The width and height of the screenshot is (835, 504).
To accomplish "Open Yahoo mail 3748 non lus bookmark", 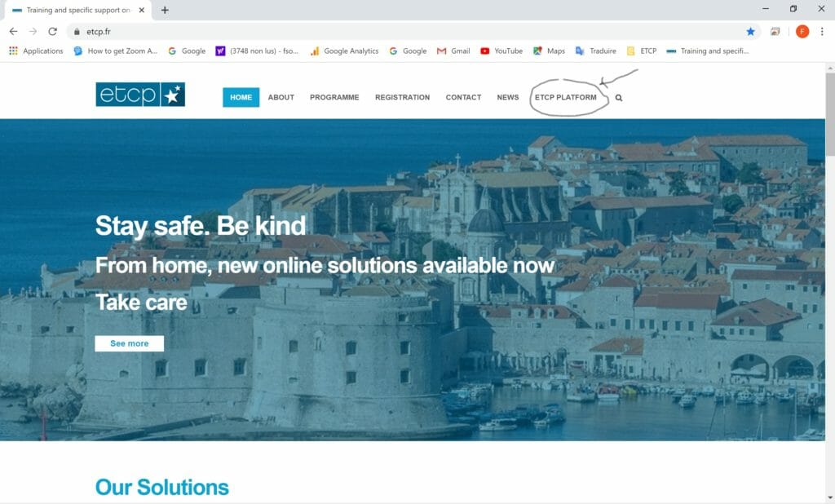I will click(x=257, y=51).
